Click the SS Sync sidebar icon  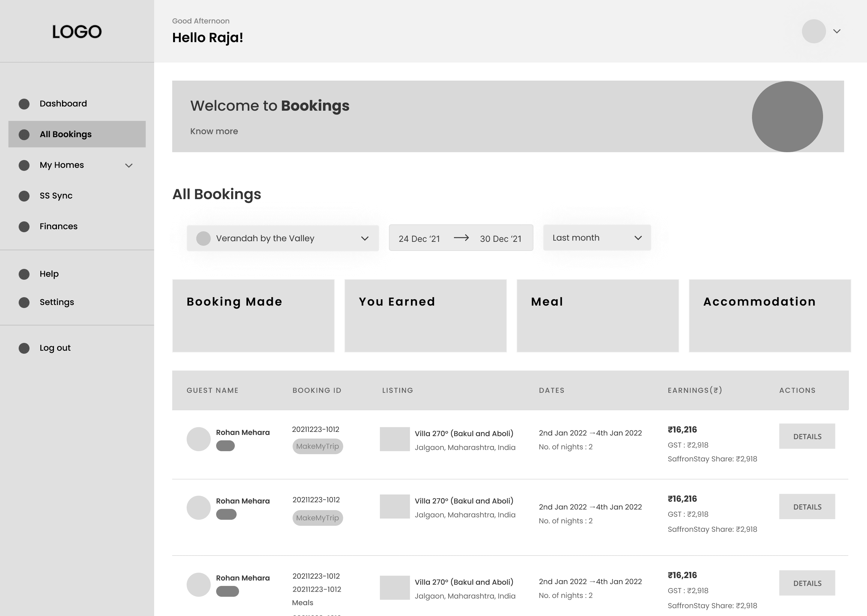[24, 196]
